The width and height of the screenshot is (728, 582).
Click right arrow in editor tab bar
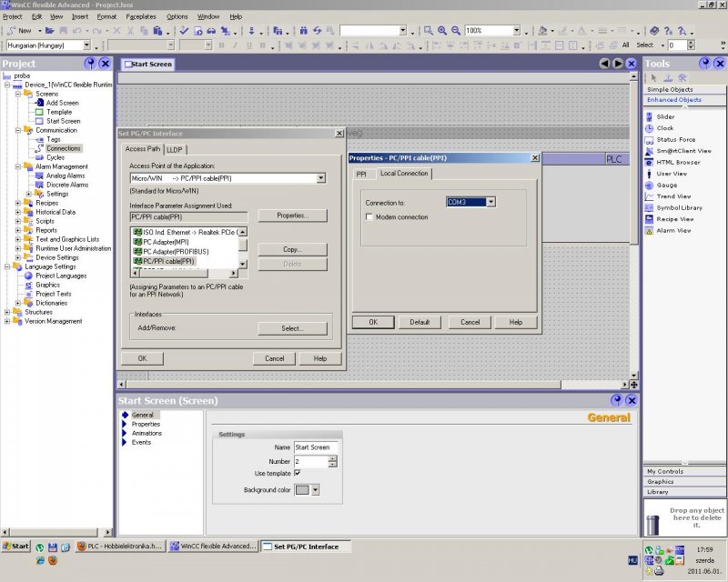[x=618, y=64]
